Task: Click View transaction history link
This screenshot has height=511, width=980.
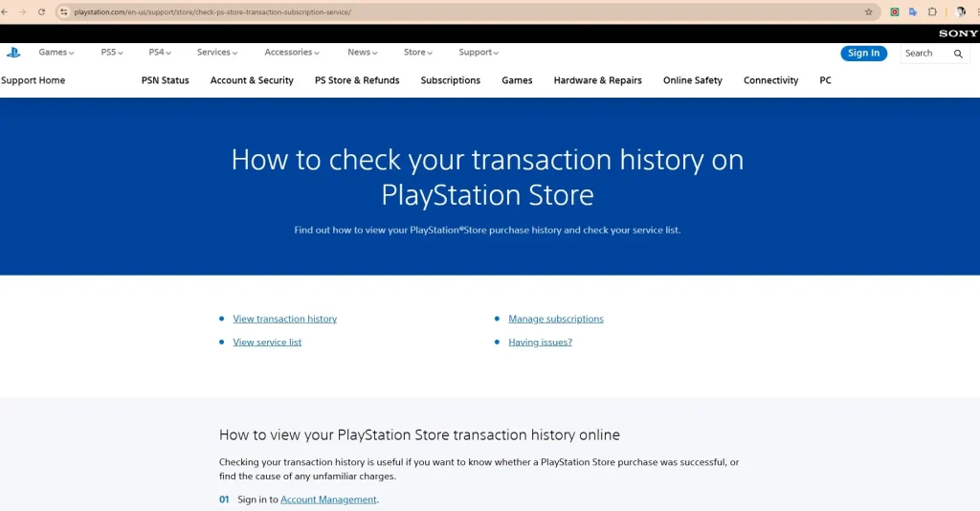Action: pyautogui.click(x=285, y=319)
